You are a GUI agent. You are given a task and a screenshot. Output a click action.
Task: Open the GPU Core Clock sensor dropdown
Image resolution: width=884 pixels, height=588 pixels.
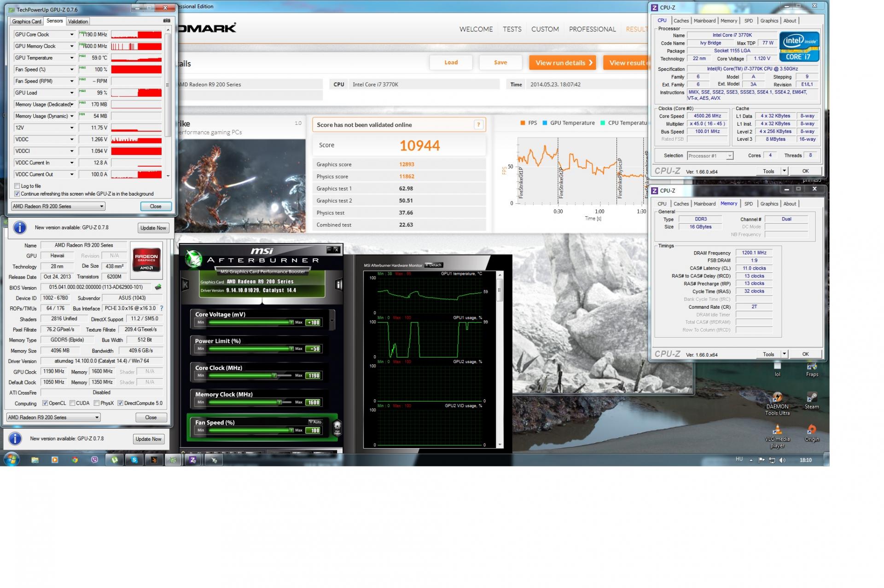click(72, 35)
